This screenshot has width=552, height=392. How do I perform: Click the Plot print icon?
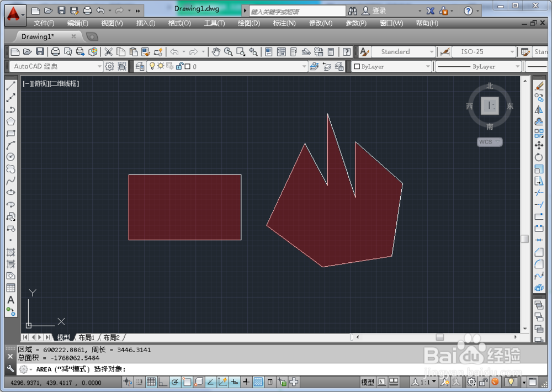tap(55, 52)
